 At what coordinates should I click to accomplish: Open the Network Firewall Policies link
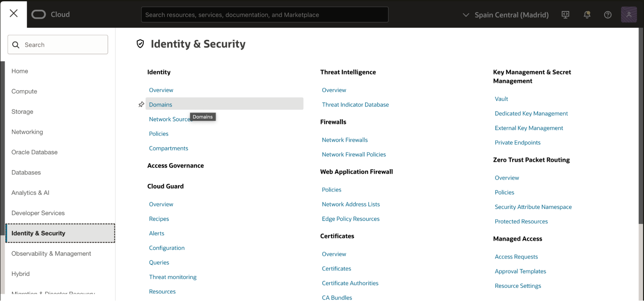[354, 155]
